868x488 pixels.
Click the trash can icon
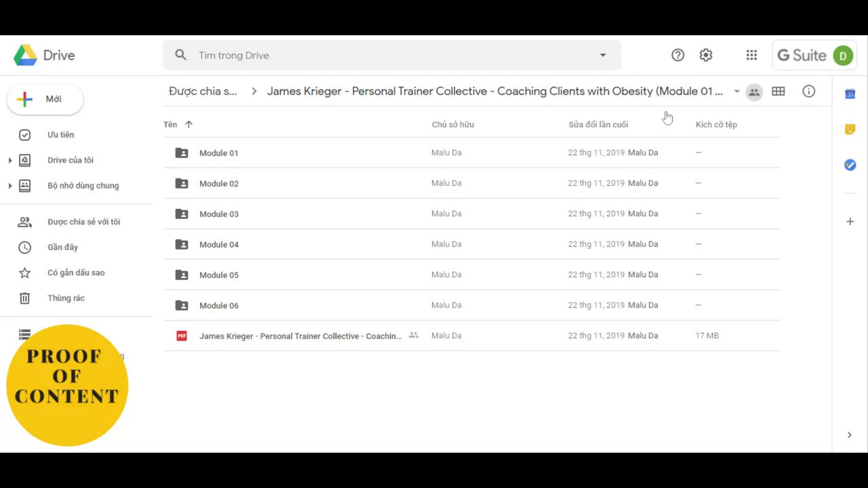tap(24, 298)
